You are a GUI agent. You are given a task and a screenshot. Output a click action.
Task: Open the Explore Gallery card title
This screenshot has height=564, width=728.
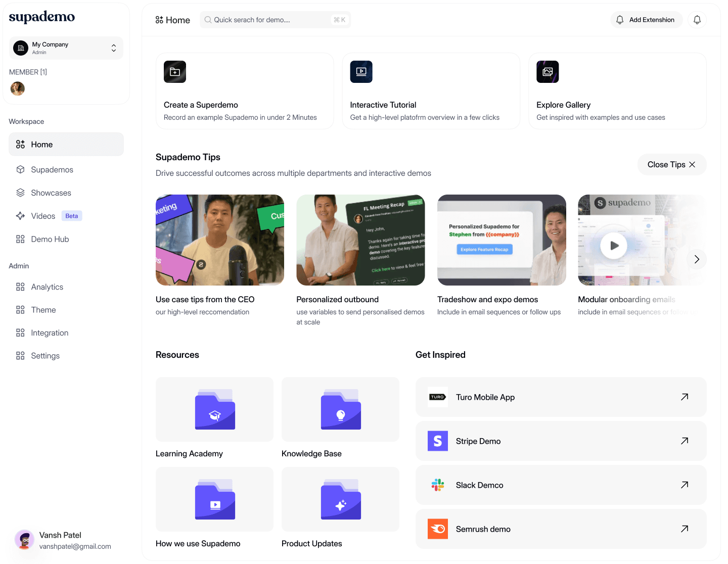(x=564, y=105)
